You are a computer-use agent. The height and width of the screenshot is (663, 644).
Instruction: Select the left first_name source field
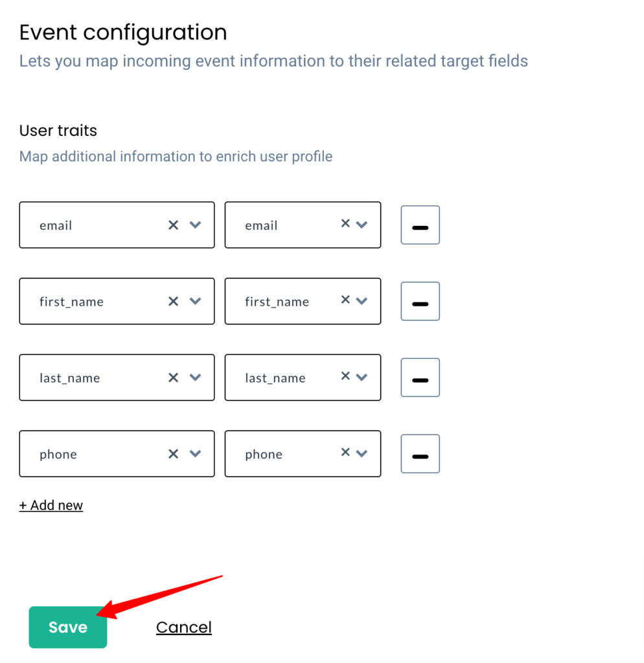(117, 301)
